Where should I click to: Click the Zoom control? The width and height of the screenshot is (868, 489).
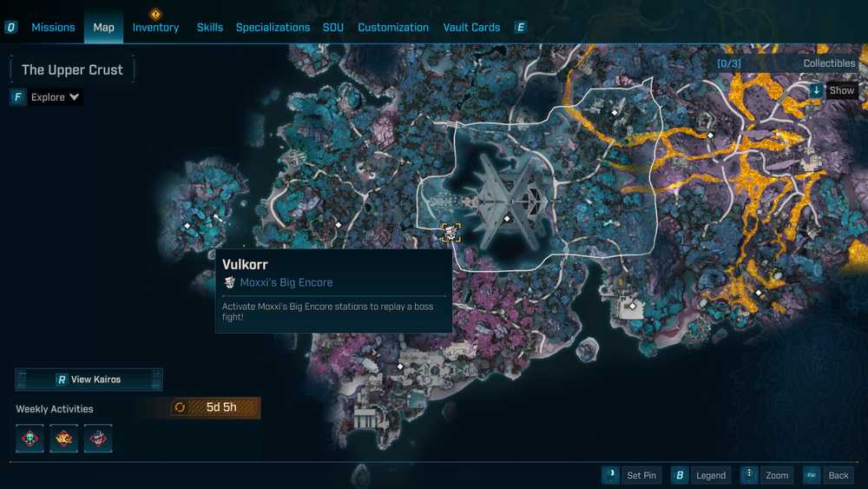pos(777,475)
